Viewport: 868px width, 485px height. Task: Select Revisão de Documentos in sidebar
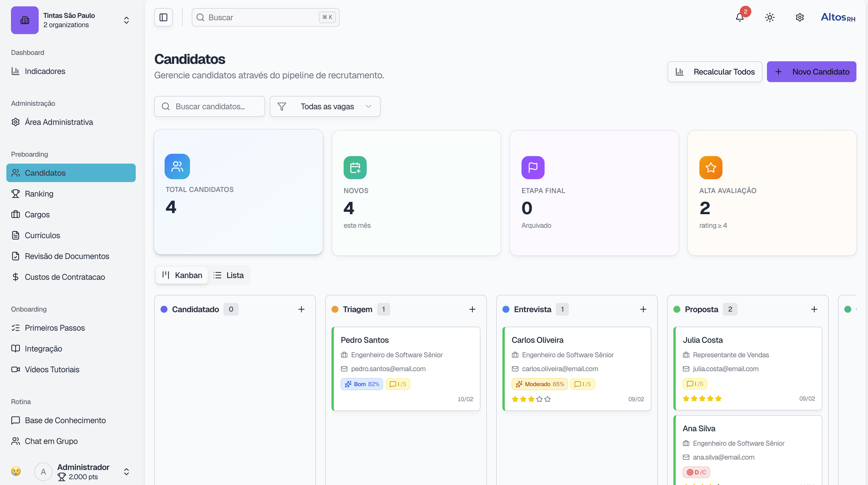coord(67,256)
